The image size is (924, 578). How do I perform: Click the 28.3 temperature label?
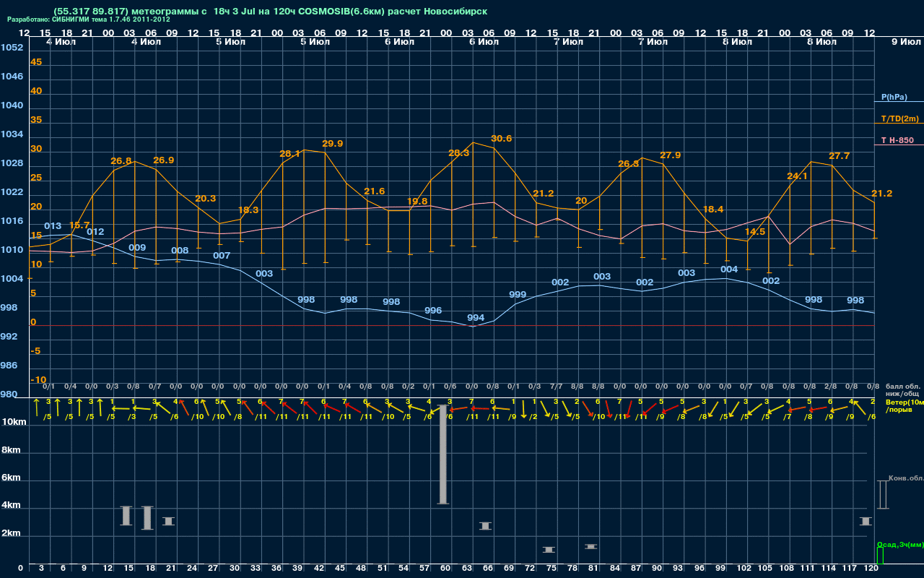pyautogui.click(x=458, y=152)
